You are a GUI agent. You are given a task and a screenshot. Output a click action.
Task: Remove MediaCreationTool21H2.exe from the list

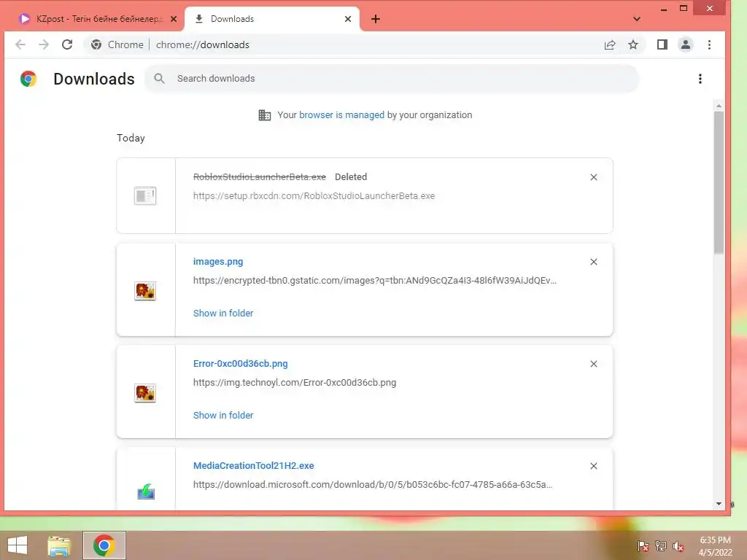[x=594, y=466]
